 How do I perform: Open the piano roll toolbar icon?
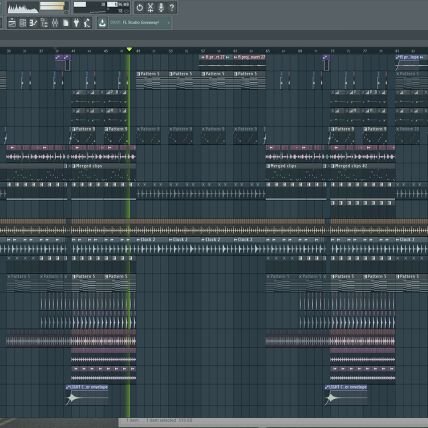click(x=33, y=23)
